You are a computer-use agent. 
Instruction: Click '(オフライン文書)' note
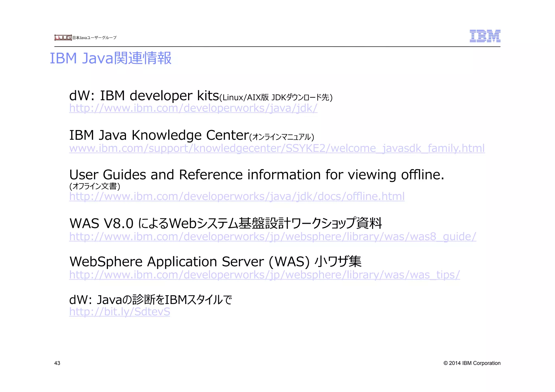click(x=95, y=186)
